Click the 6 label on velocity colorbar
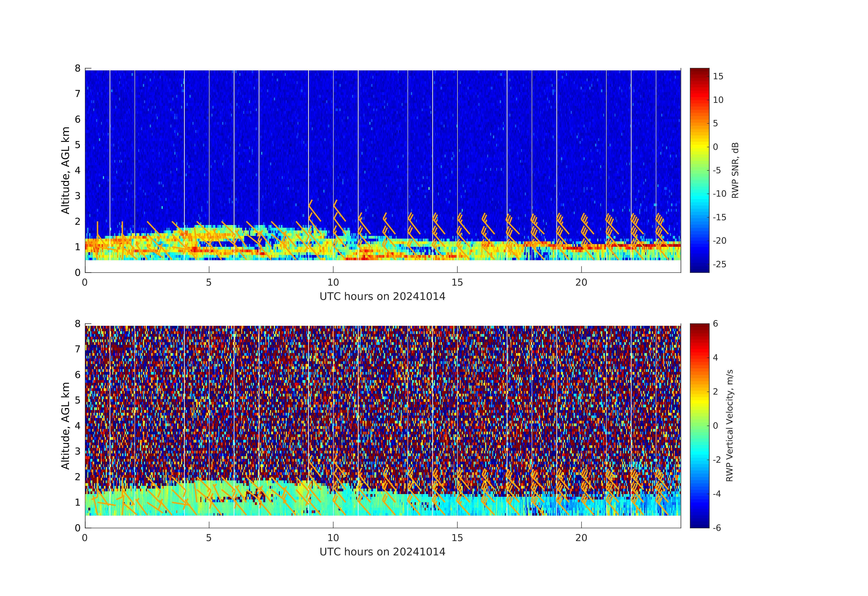 pos(716,324)
